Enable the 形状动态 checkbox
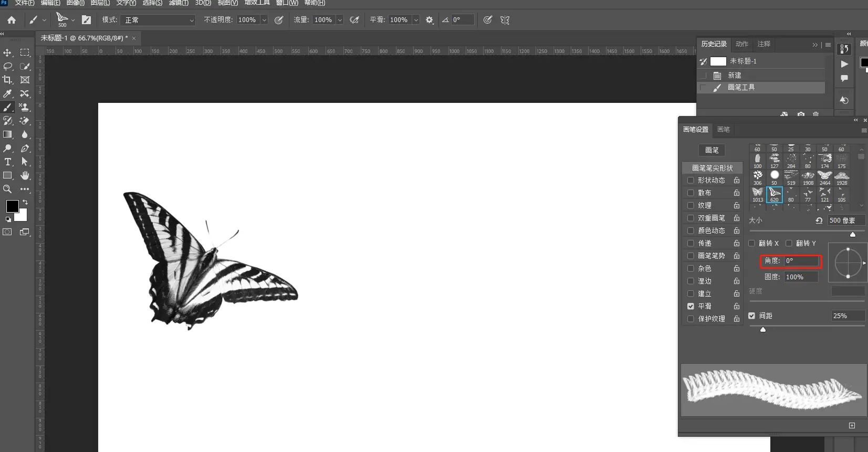 (691, 180)
